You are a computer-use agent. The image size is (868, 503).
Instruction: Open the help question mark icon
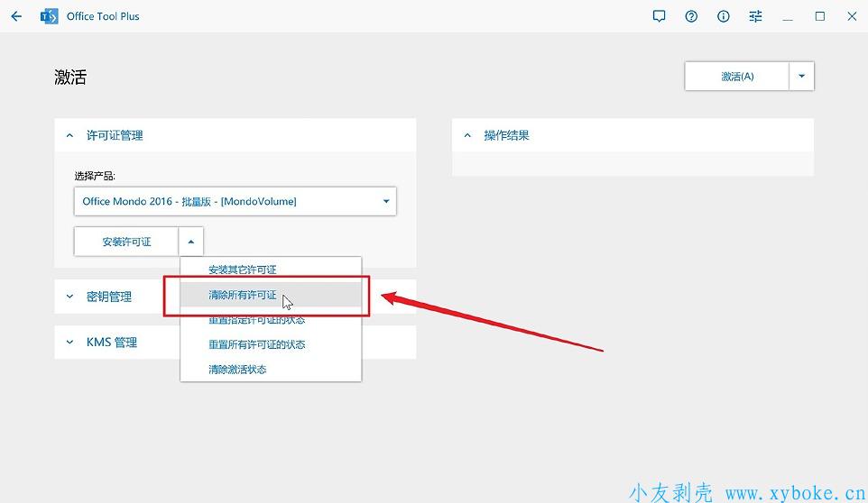click(691, 16)
